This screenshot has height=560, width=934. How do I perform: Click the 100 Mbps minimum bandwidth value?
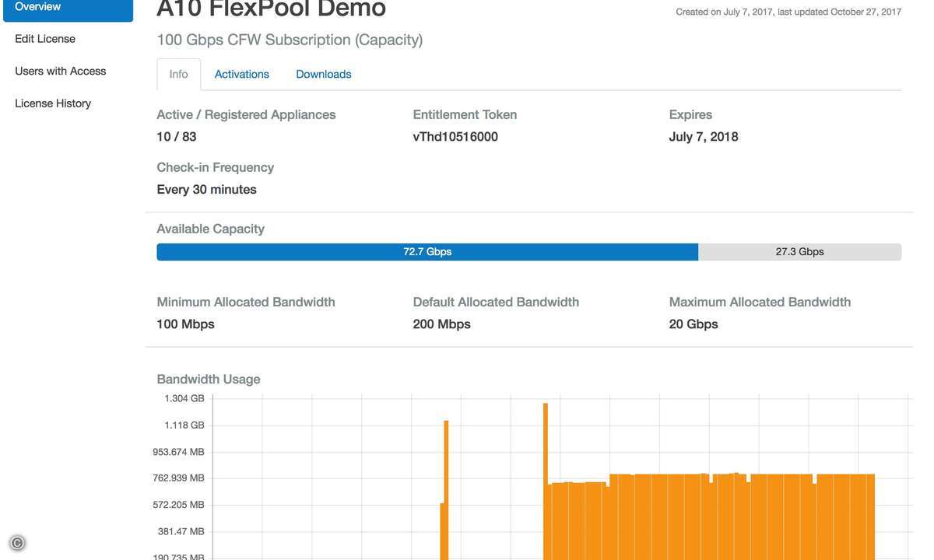[185, 324]
